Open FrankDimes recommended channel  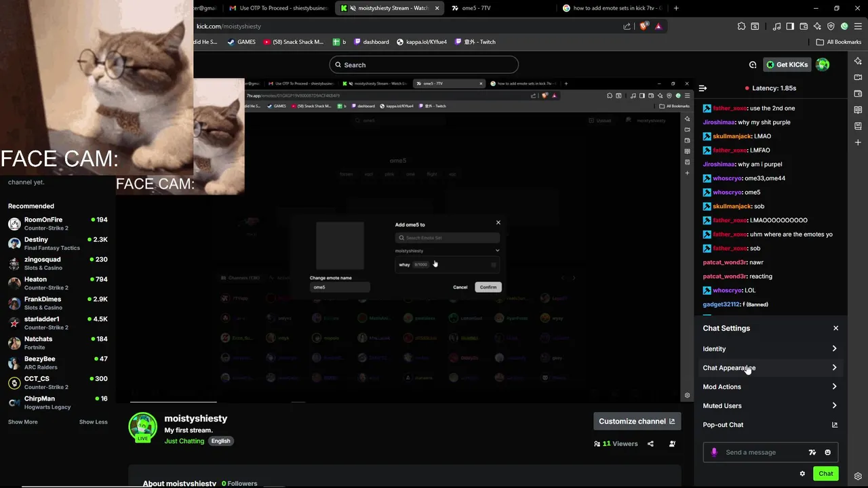pos(58,303)
